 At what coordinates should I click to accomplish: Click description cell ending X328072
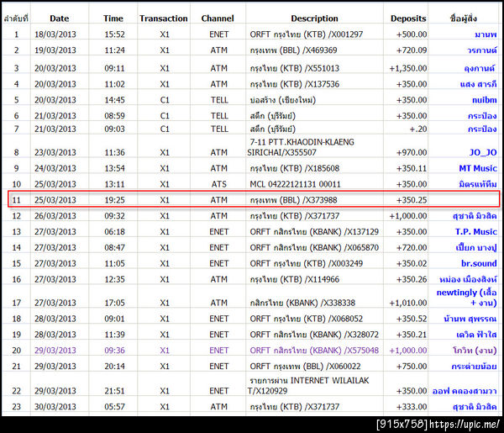pos(314,335)
